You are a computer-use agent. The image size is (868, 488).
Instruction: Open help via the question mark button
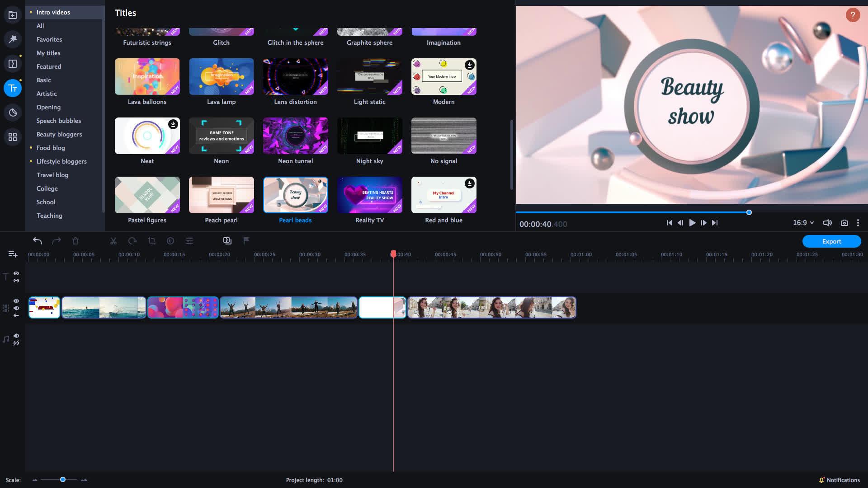click(852, 14)
